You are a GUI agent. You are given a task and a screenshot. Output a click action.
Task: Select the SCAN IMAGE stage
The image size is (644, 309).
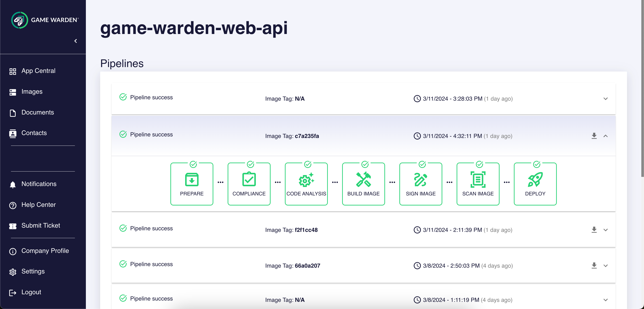tap(478, 184)
